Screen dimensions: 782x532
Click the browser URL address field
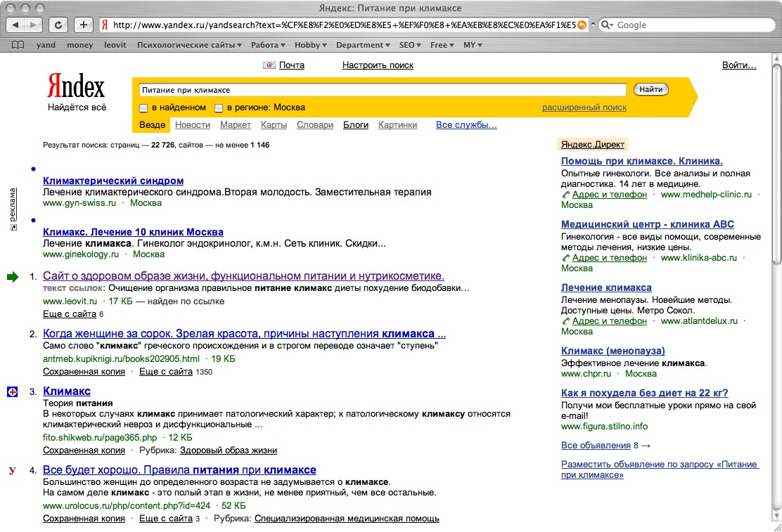click(x=344, y=25)
